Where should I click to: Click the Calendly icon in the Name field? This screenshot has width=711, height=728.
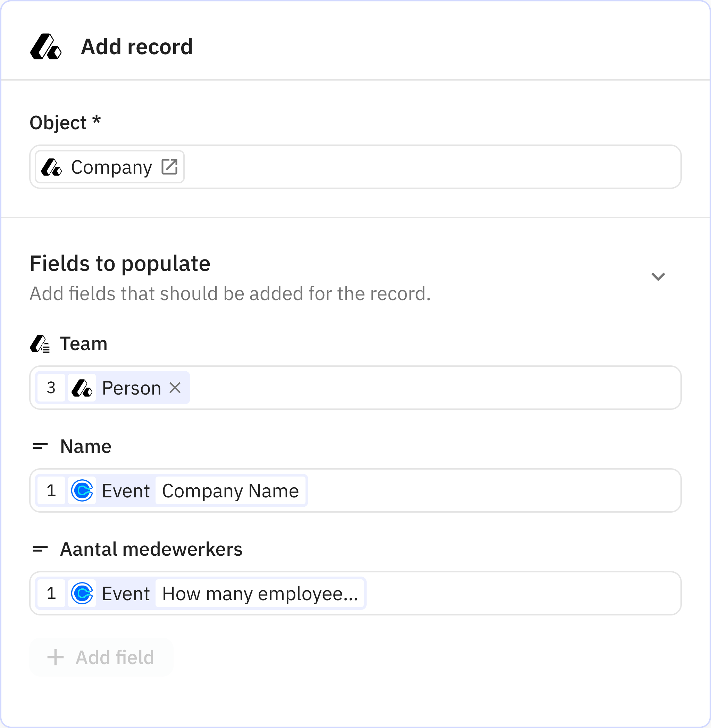[82, 490]
